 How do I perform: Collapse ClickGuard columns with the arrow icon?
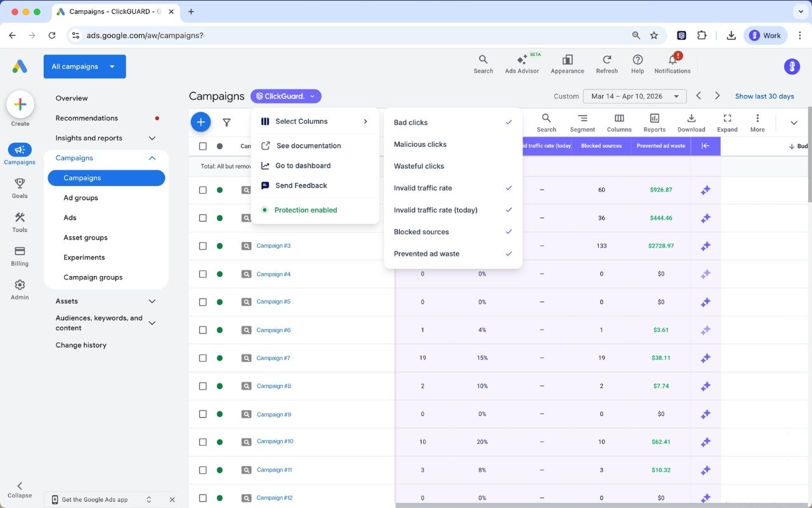[705, 146]
